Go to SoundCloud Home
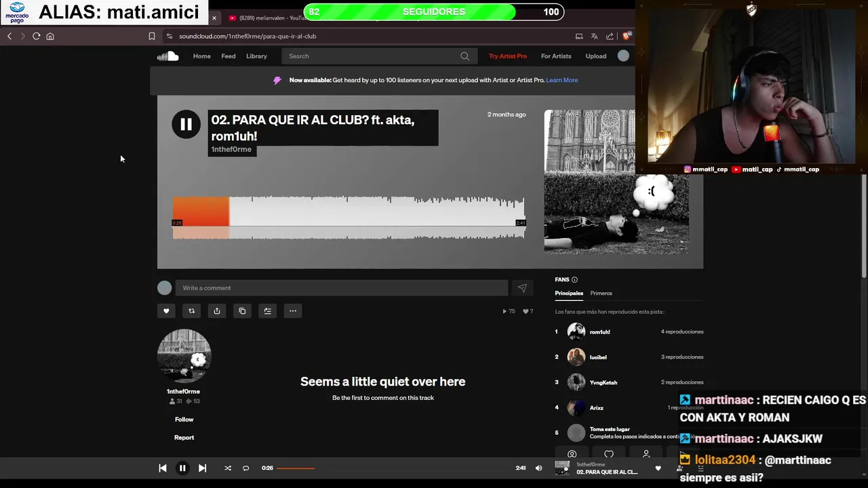 click(201, 56)
